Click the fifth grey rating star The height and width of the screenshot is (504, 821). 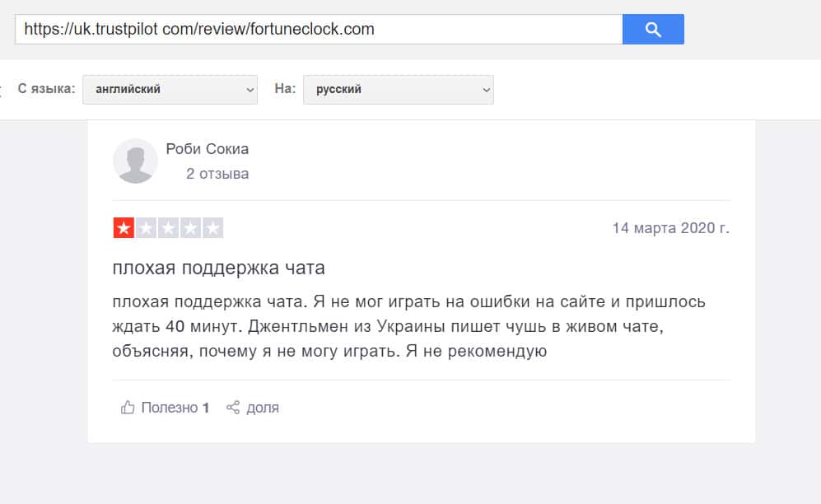[x=212, y=228]
